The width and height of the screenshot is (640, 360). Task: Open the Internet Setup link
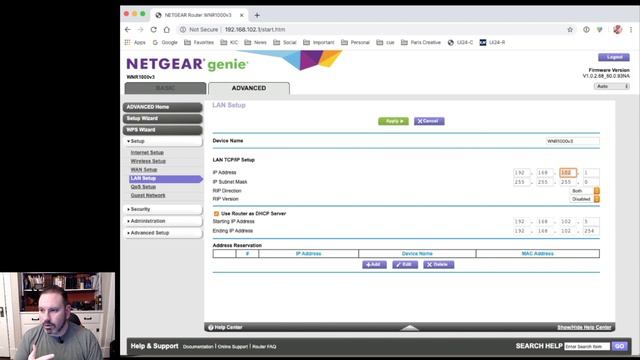tap(147, 153)
